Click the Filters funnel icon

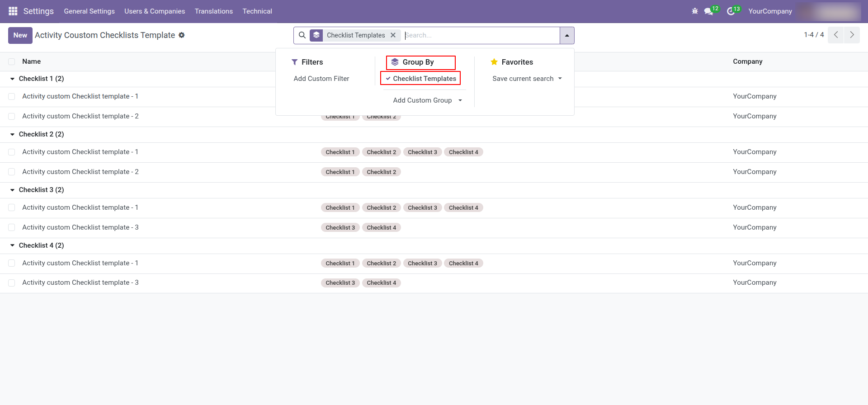[x=294, y=62]
